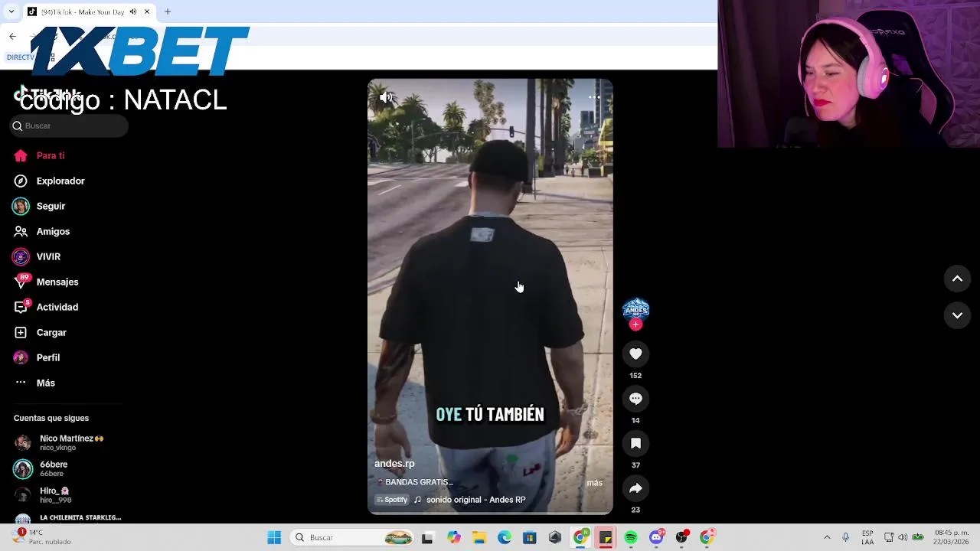Viewport: 980px width, 551px height.
Task: Switch to the active Chrome taskbar window
Action: [580, 537]
